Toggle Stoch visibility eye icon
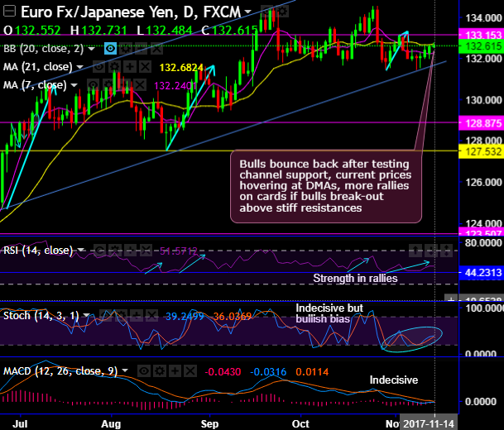The height and width of the screenshot is (430, 504). (x=105, y=316)
